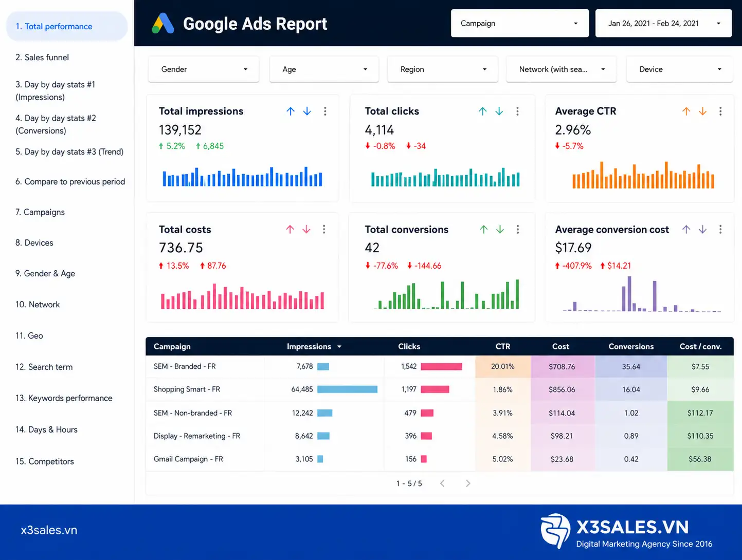Toggle sort arrow beside Impressions header
Screen dimensions: 742x560
pos(339,347)
